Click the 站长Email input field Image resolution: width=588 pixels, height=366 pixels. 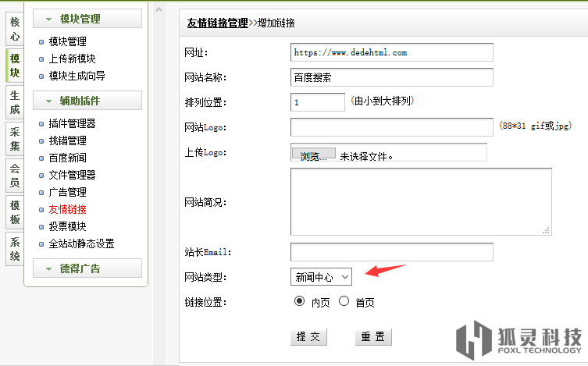point(391,252)
